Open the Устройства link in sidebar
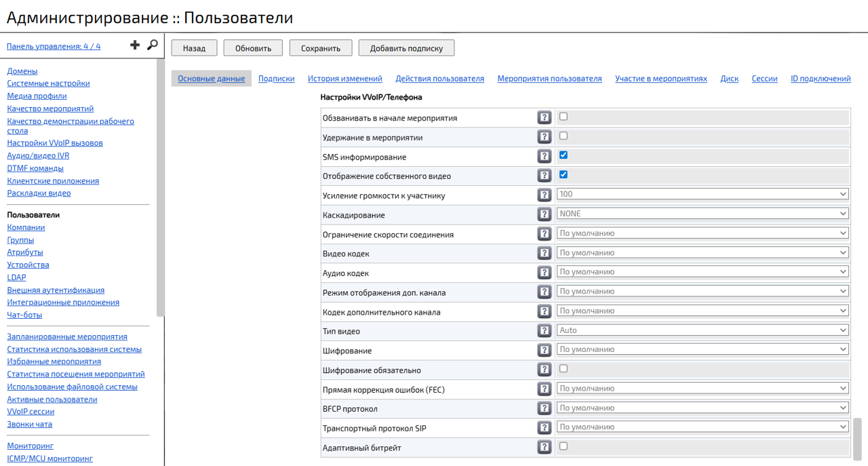This screenshot has width=868, height=466. [x=28, y=265]
